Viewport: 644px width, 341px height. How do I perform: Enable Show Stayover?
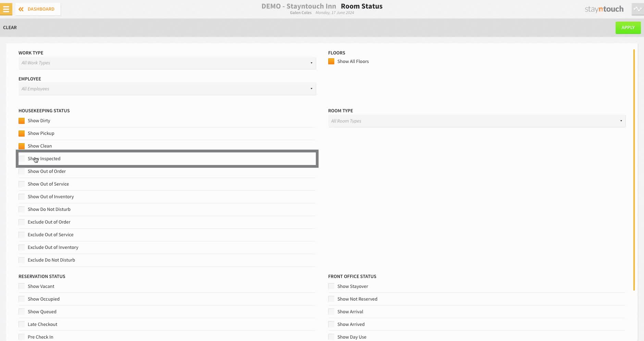coord(331,286)
